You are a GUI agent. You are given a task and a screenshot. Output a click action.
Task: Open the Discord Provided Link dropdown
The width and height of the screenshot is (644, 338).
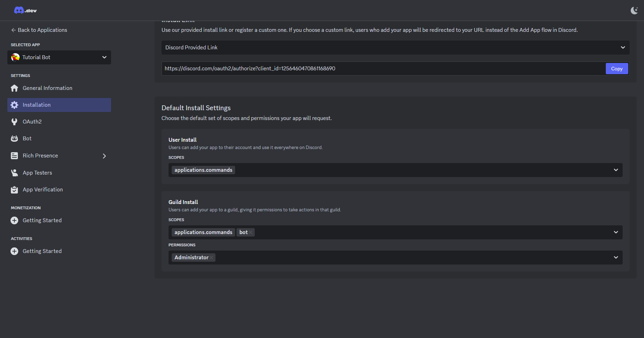click(x=623, y=48)
